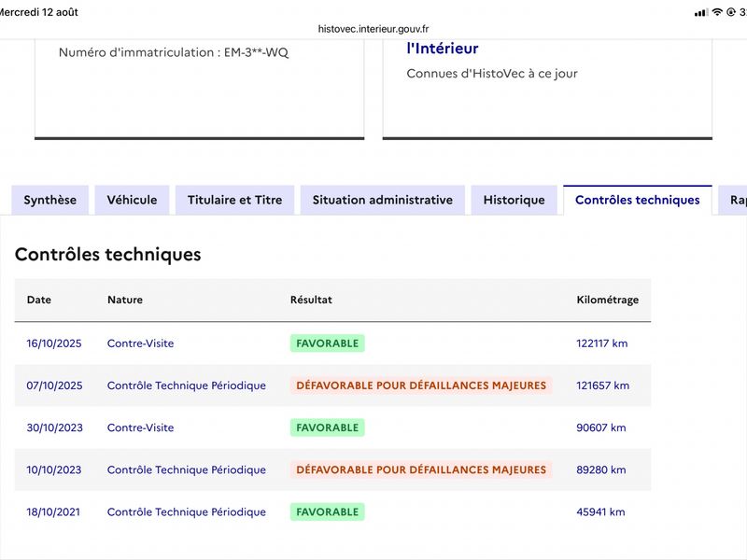Click the DÉFAVORABLE badge for 10/10/2023

pos(421,469)
